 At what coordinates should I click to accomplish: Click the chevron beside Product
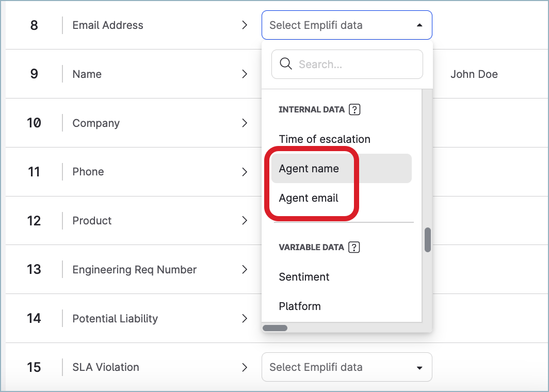245,221
